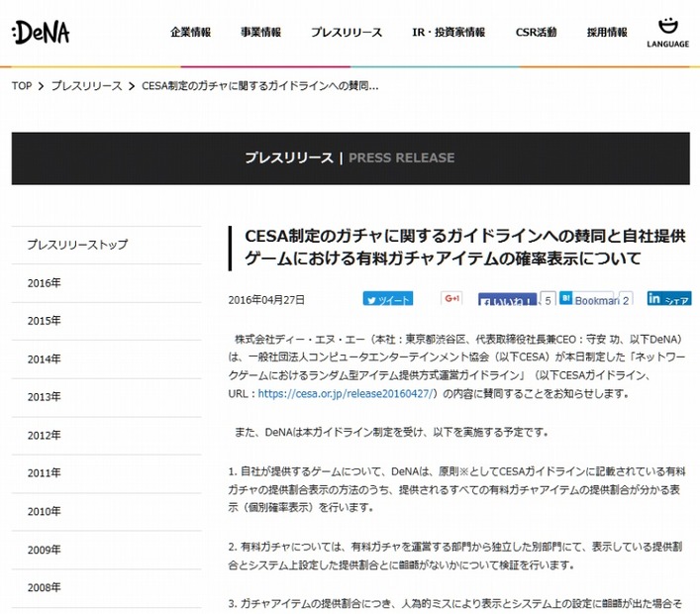Expand the 2016年 archive in sidebar

pyautogui.click(x=45, y=283)
